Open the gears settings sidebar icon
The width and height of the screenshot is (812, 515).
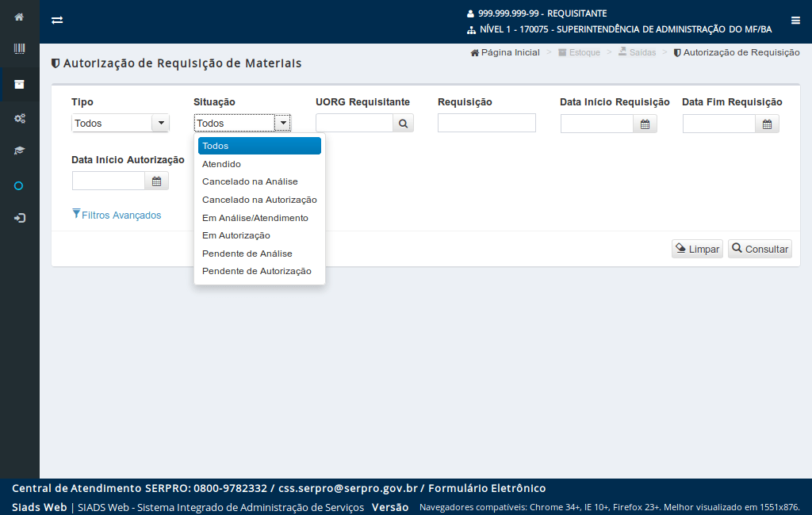[19, 119]
